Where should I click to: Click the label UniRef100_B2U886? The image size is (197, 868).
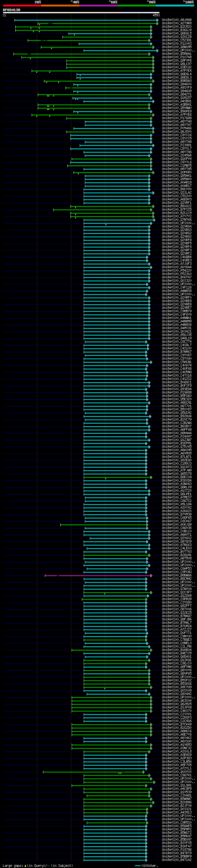[x=177, y=802]
